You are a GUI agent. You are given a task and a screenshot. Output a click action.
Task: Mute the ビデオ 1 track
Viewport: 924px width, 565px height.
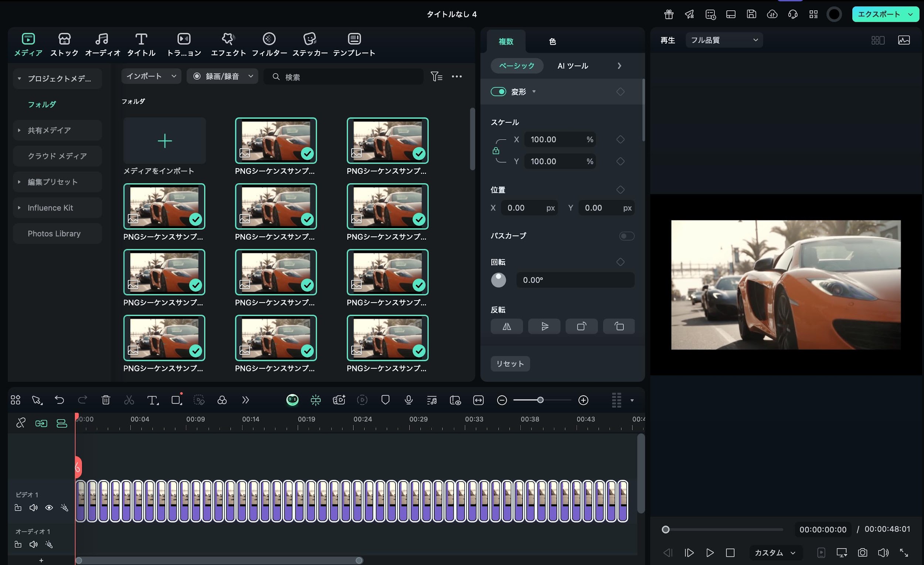point(33,508)
